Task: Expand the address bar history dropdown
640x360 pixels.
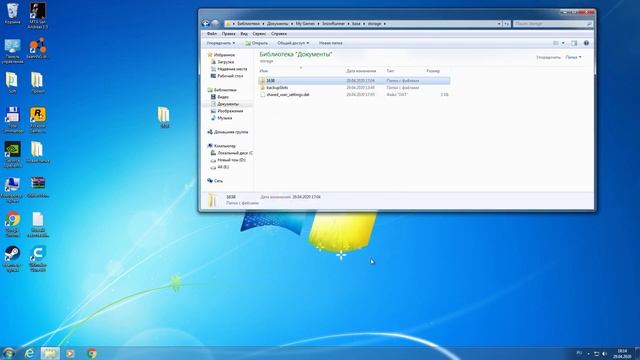Action: pyautogui.click(x=499, y=24)
